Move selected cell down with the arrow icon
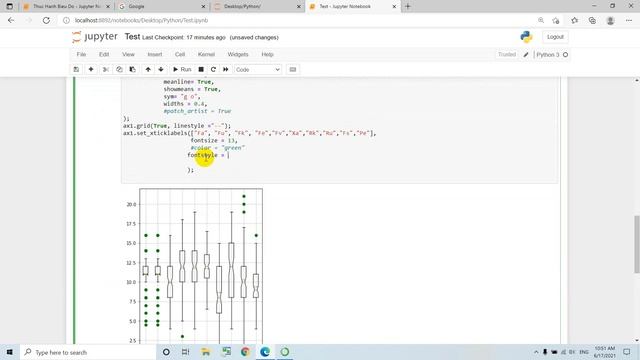The image size is (640, 360). 161,69
